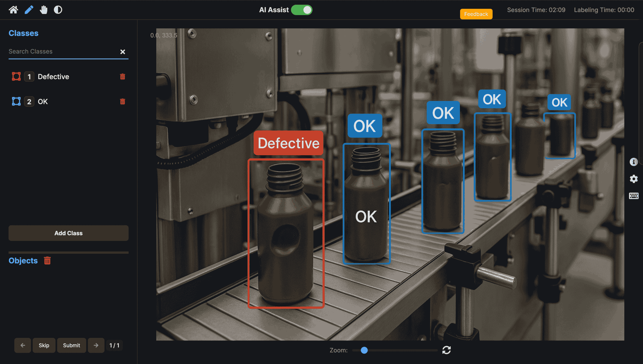
Task: Go to the next image with the arrow
Action: point(96,345)
